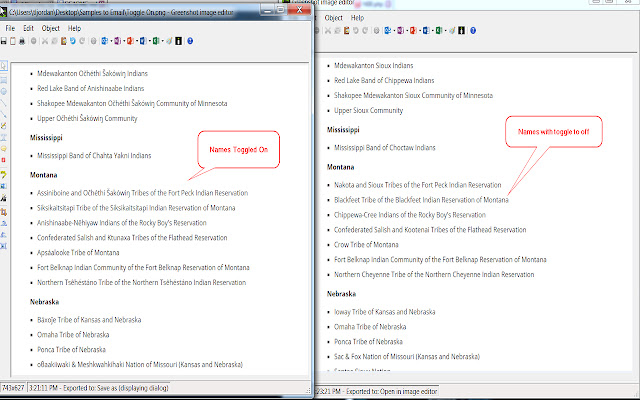
Task: Select the Add text tool in left toolbox
Action: [x=4, y=137]
